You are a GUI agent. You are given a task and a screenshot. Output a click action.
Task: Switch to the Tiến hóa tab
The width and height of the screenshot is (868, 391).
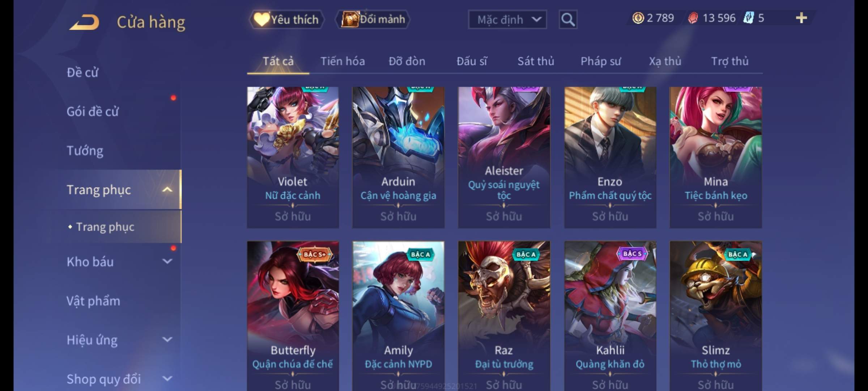click(x=342, y=61)
